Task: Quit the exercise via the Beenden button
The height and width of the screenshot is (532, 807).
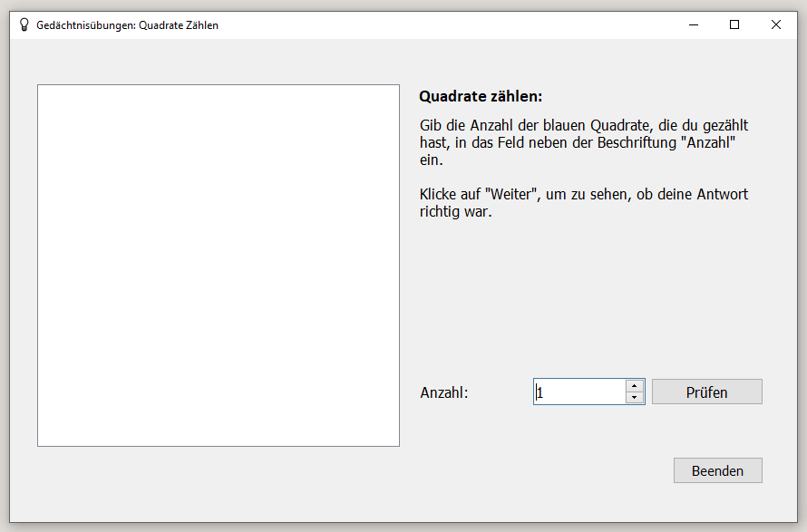Action: coord(717,470)
